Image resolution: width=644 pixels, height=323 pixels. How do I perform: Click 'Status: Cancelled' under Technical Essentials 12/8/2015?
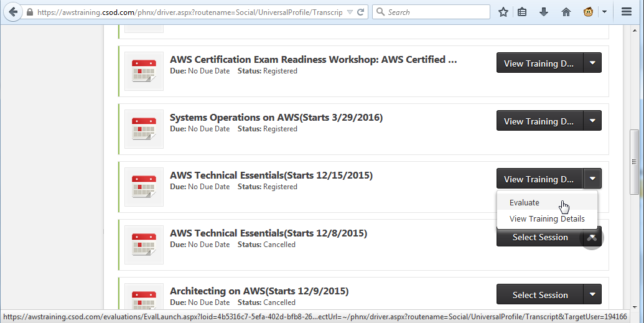point(266,245)
